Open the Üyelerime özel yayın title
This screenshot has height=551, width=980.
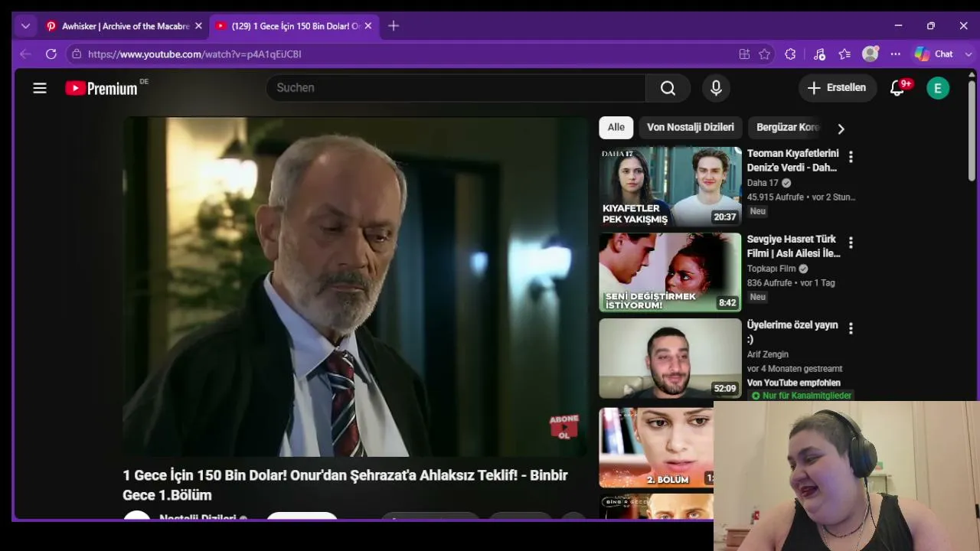(x=792, y=332)
